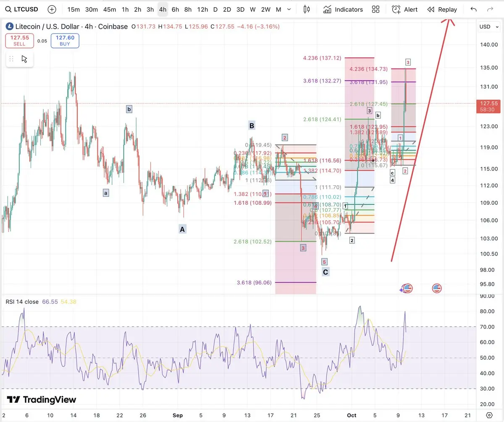The width and height of the screenshot is (504, 422).
Task: Select the arrow cursor tool
Action: click(x=24, y=59)
